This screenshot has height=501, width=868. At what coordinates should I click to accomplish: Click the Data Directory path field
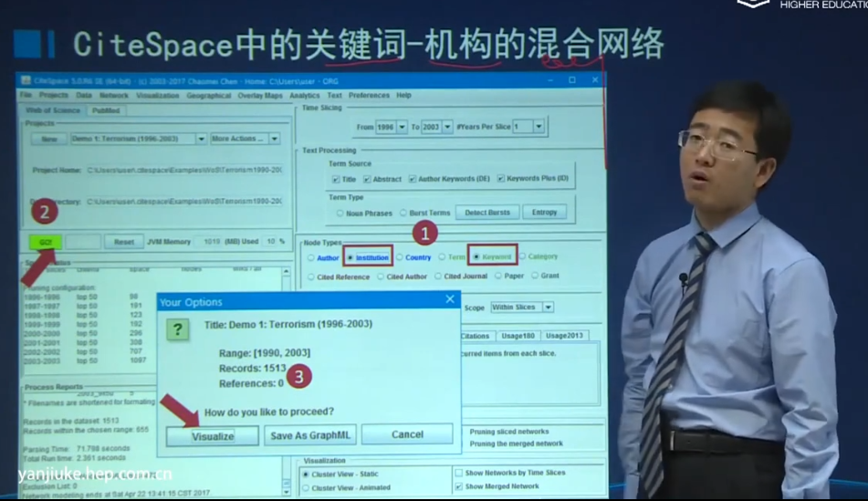point(185,201)
